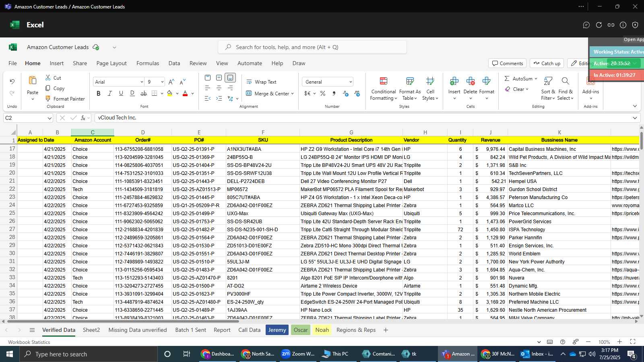Toggle left alignment of text
This screenshot has height=362, width=644.
[x=208, y=88]
